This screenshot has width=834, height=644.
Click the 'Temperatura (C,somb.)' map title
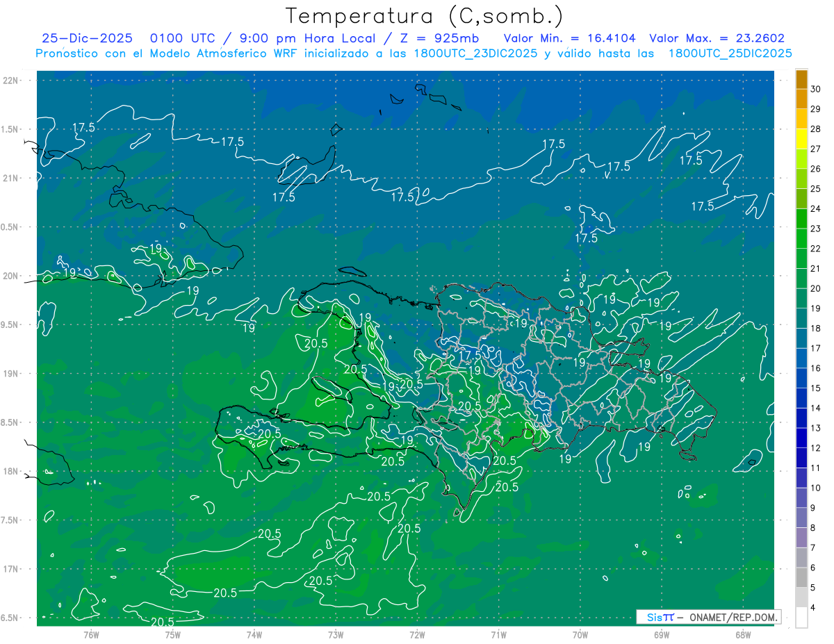point(425,16)
